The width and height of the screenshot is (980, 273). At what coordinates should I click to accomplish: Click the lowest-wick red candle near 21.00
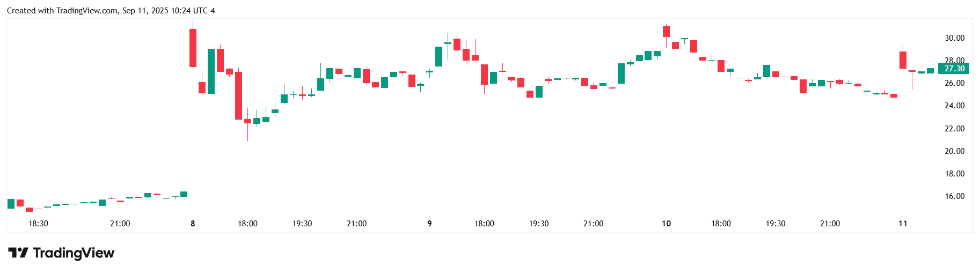coord(247,121)
